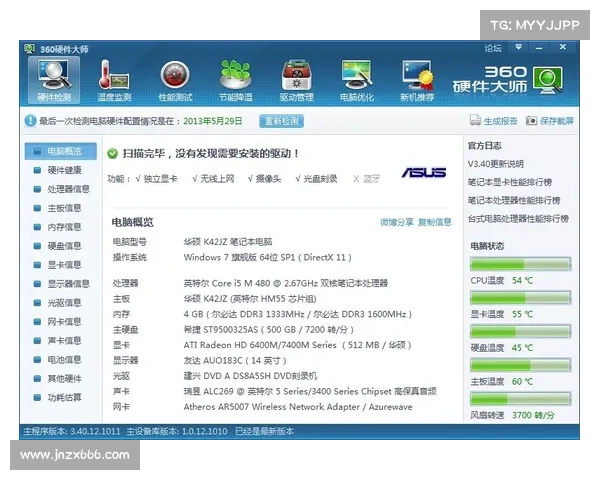Open 节能降温 energy saving tool
The image size is (600, 480).
coord(235,80)
